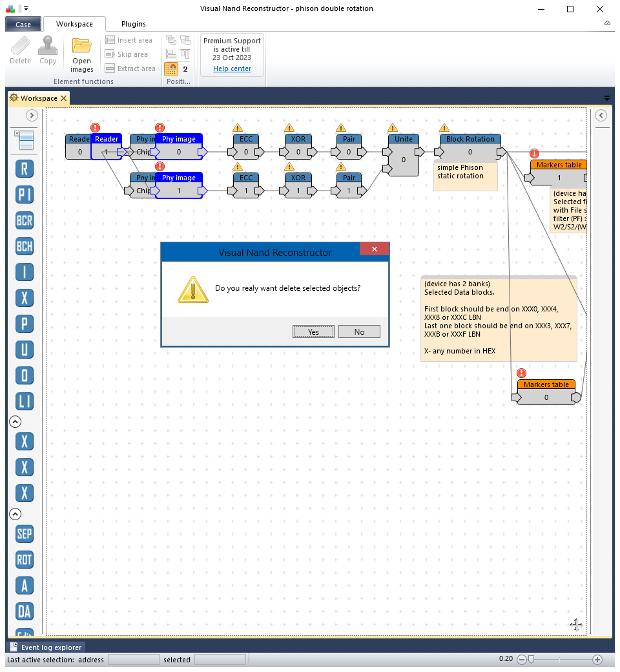Collapse the sidebar group above SEP icon
Screen dimensions: 620x672
click(x=15, y=514)
